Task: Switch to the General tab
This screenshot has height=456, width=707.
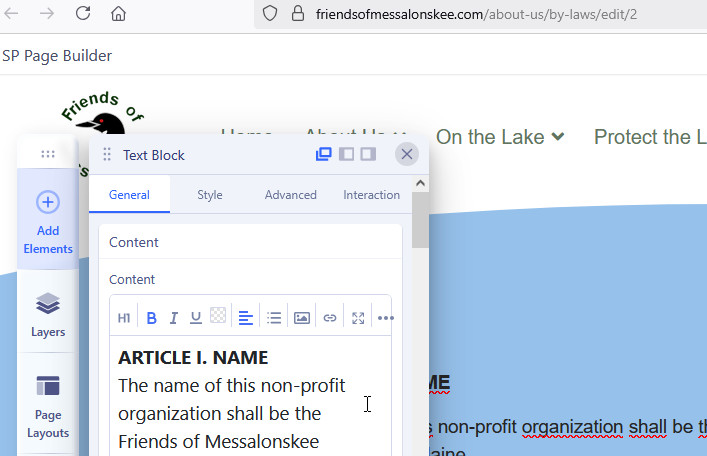Action: 129,195
